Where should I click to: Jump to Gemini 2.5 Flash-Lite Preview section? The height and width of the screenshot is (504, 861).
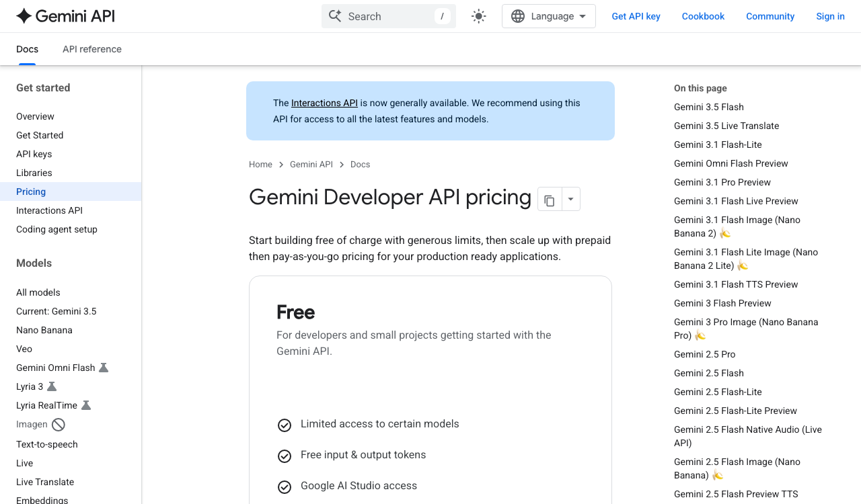point(735,411)
